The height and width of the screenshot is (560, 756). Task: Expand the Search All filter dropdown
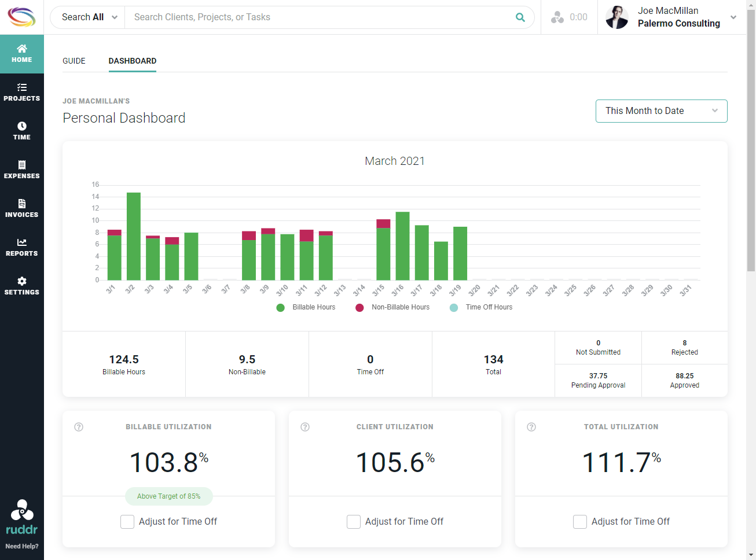[88, 17]
